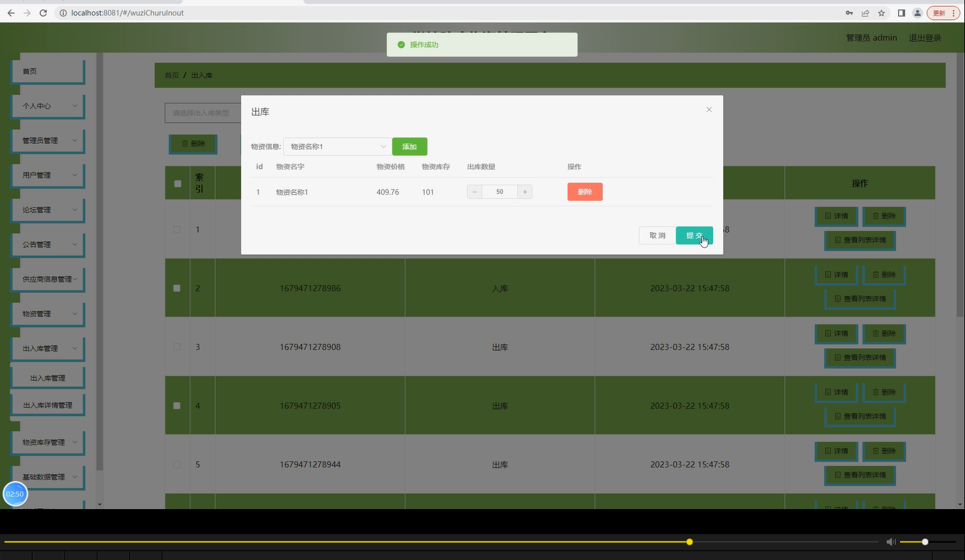Toggle the select-all table header checkbox

click(178, 183)
